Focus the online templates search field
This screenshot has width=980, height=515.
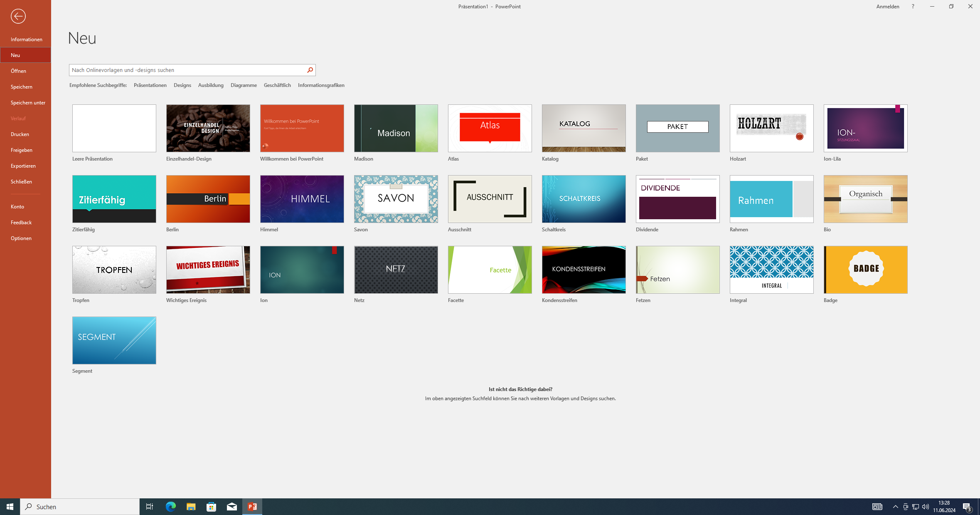pyautogui.click(x=187, y=70)
